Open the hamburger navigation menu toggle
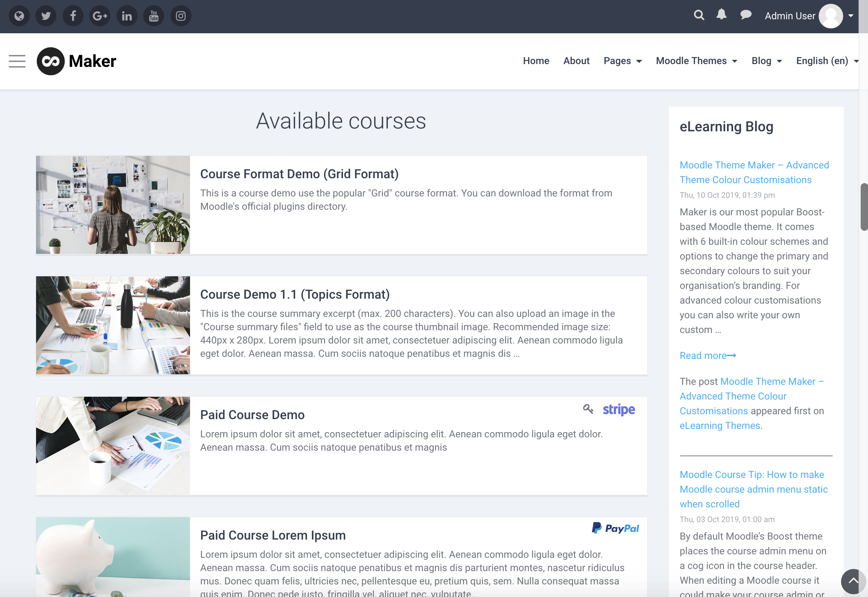Image resolution: width=868 pixels, height=597 pixels. click(x=17, y=61)
